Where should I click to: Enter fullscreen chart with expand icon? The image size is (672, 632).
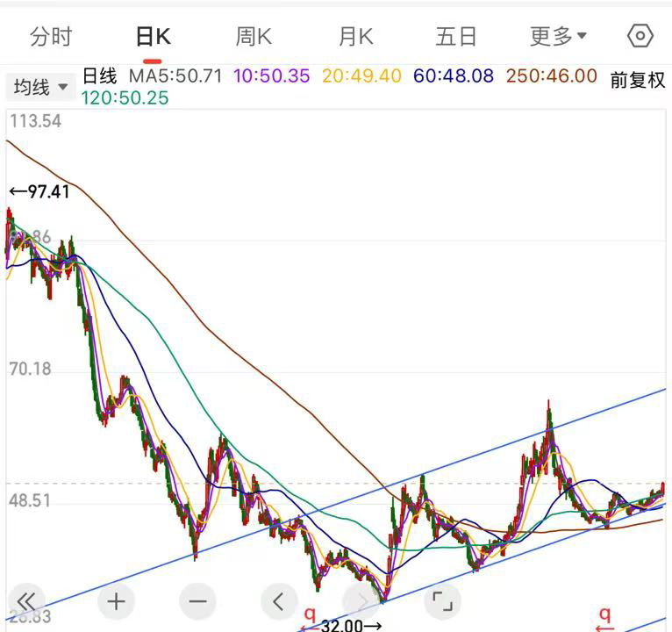click(443, 601)
